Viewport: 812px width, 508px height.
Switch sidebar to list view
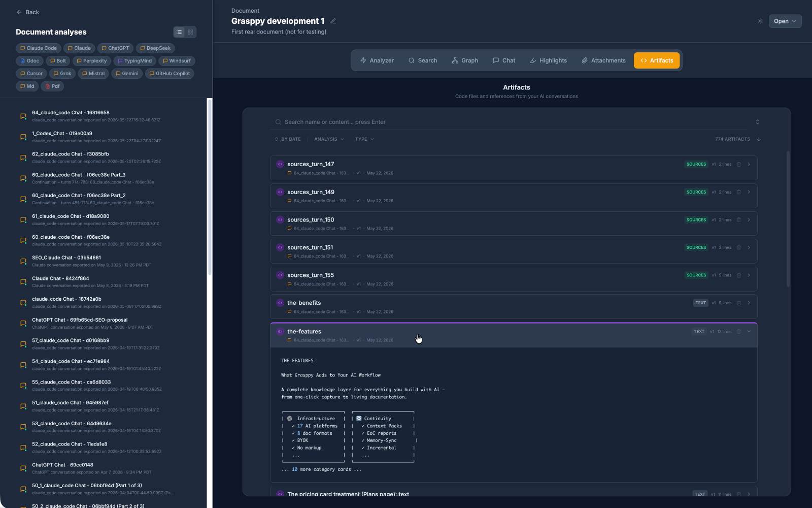pos(179,32)
